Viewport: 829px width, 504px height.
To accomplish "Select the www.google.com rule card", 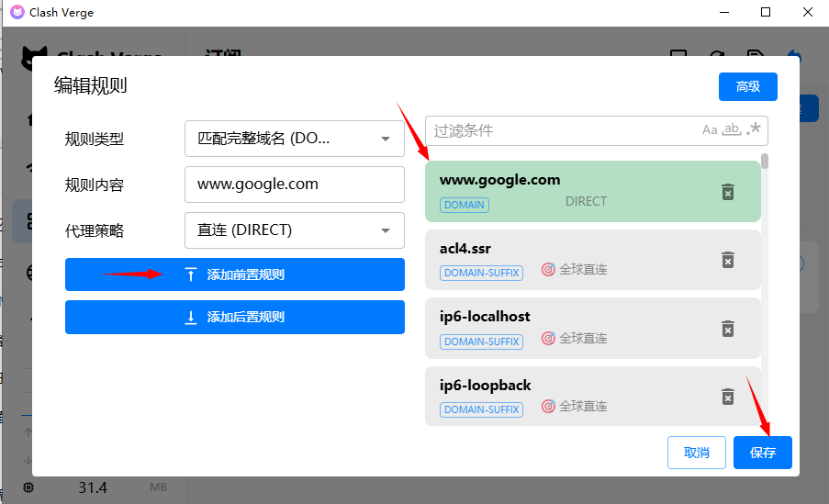I will [x=593, y=191].
